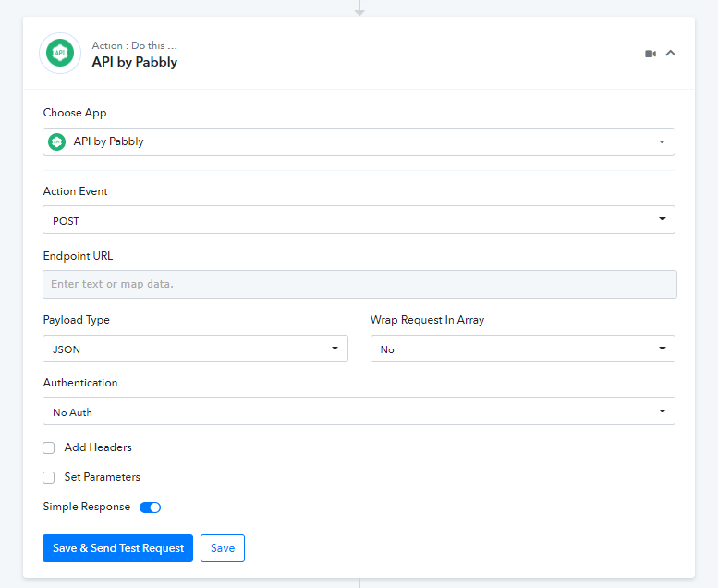Image resolution: width=718 pixels, height=588 pixels.
Task: Open the Wrap Request In Array dropdown
Action: (523, 349)
